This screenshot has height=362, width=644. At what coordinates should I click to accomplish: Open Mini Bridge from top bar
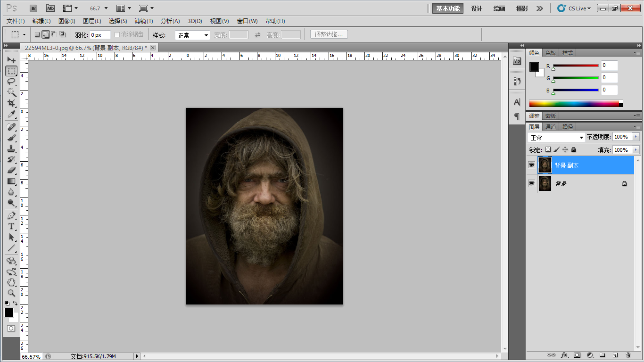[x=50, y=8]
